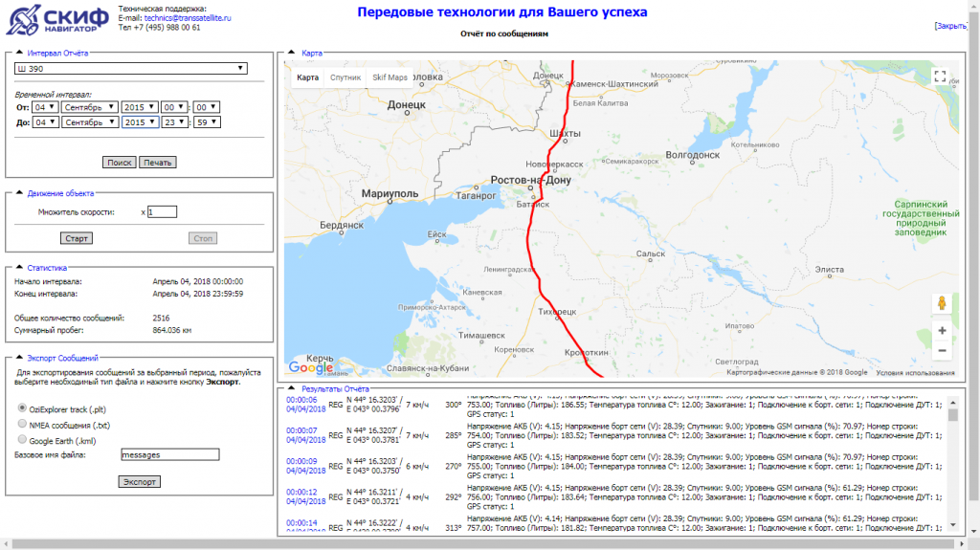
Task: Click Элиста label on map
Action: click(830, 270)
